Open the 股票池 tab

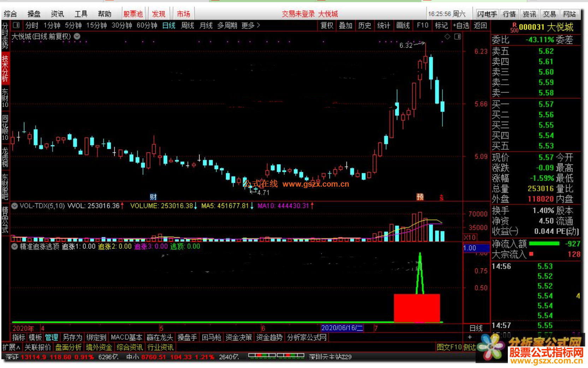tap(133, 14)
